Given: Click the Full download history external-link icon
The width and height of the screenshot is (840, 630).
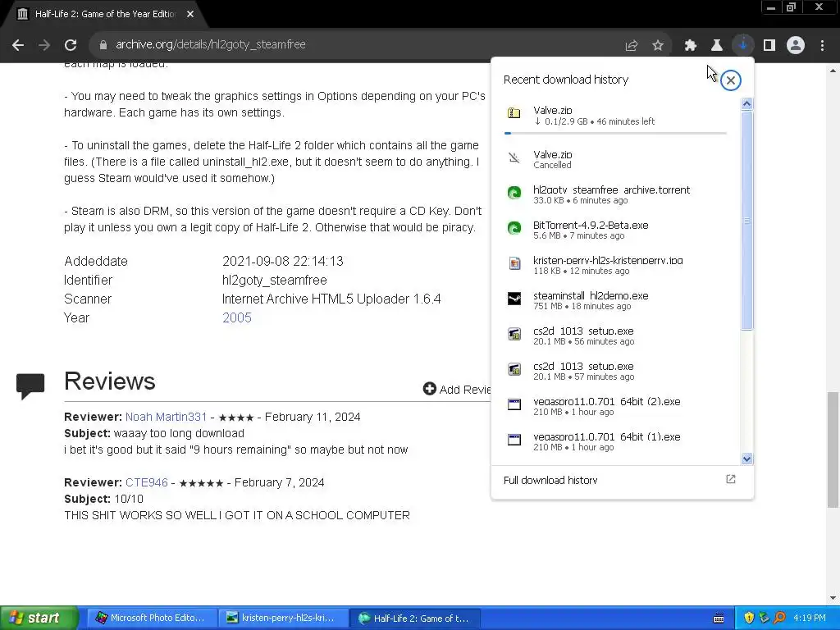Looking at the screenshot, I should click(731, 479).
